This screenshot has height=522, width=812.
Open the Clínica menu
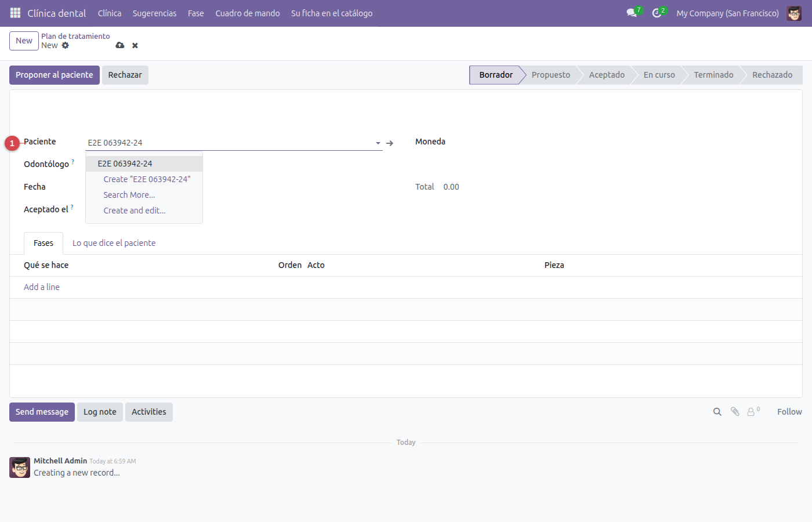[110, 13]
